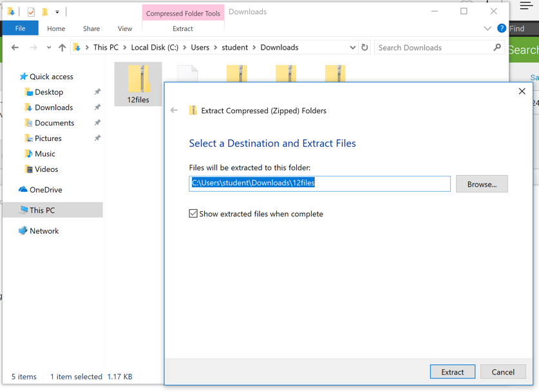Screen dimensions: 539x392
Task: Open the View ribbon tab
Action: [x=125, y=28]
